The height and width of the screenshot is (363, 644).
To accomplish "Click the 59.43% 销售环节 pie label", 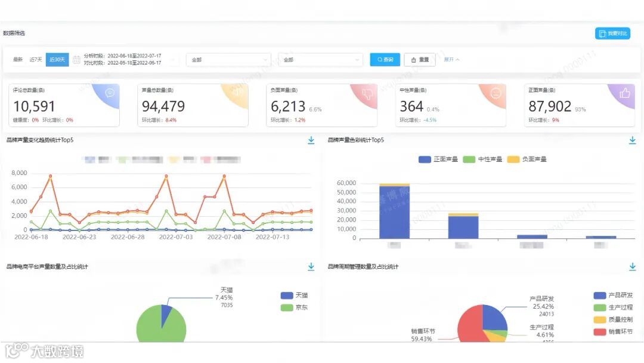I will (x=422, y=339).
